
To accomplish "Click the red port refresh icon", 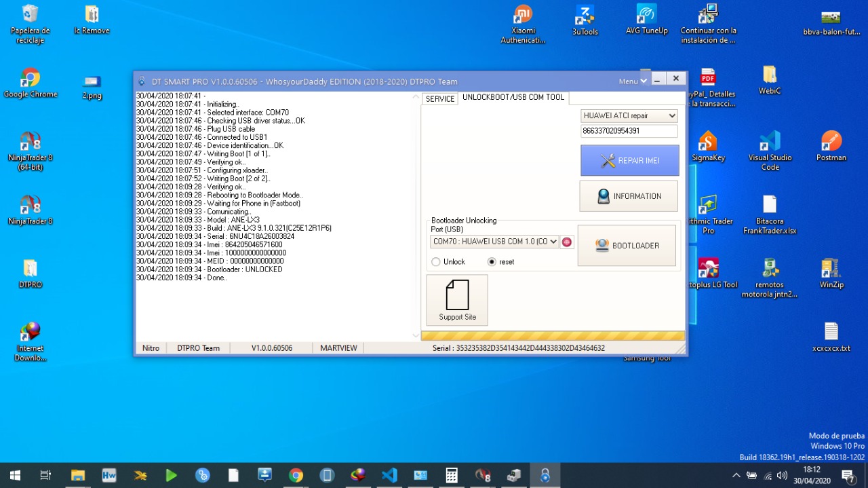I will coord(567,242).
